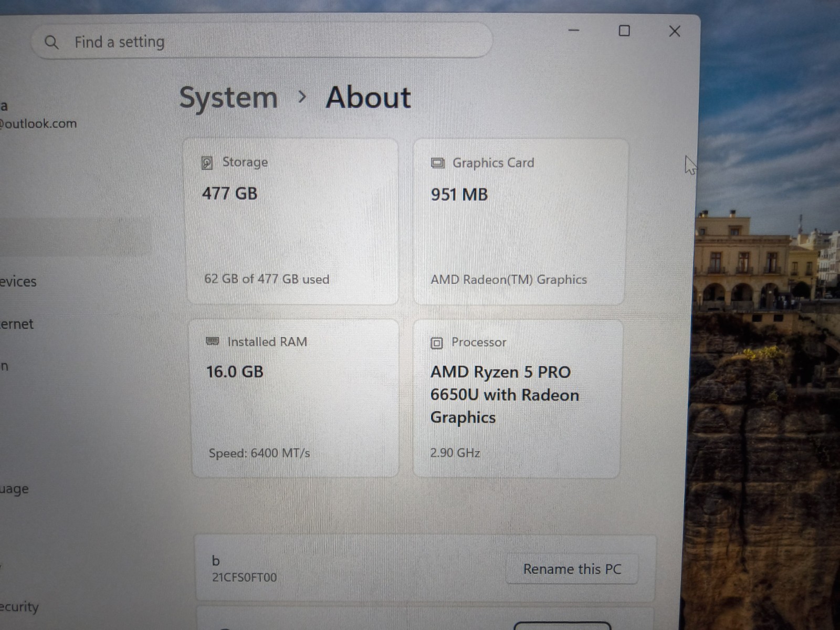Open the sidebar item ending in 'ernet'

pyautogui.click(x=17, y=324)
